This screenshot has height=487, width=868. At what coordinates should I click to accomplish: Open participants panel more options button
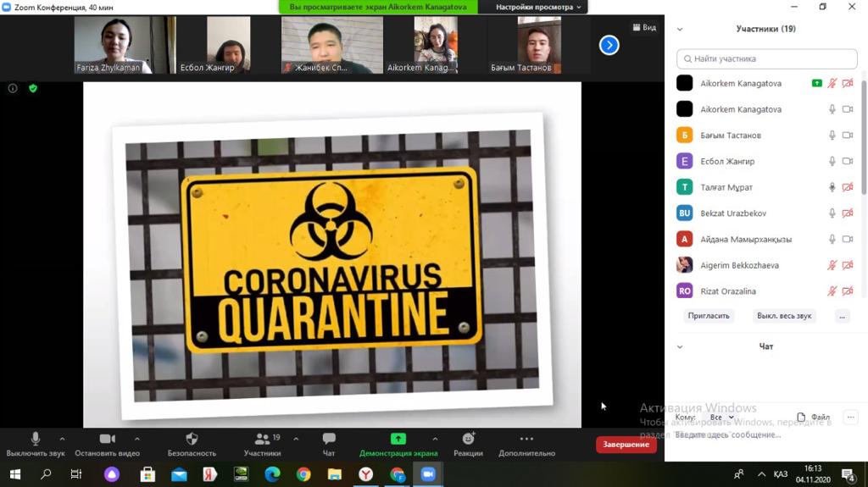tap(842, 316)
